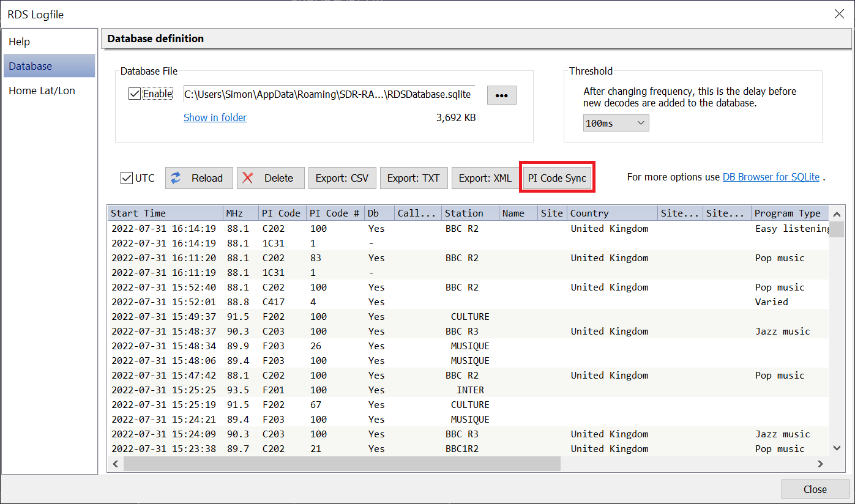The width and height of the screenshot is (855, 504).
Task: Sort by the PI Code column header
Action: click(281, 213)
